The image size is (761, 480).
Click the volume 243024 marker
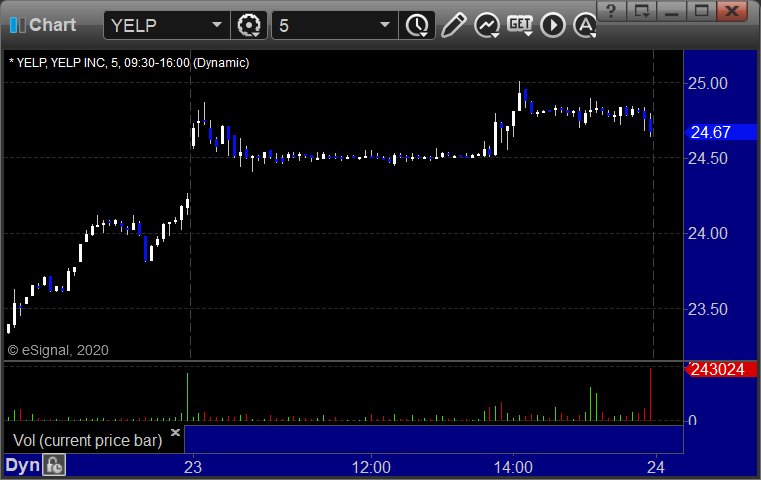(721, 369)
